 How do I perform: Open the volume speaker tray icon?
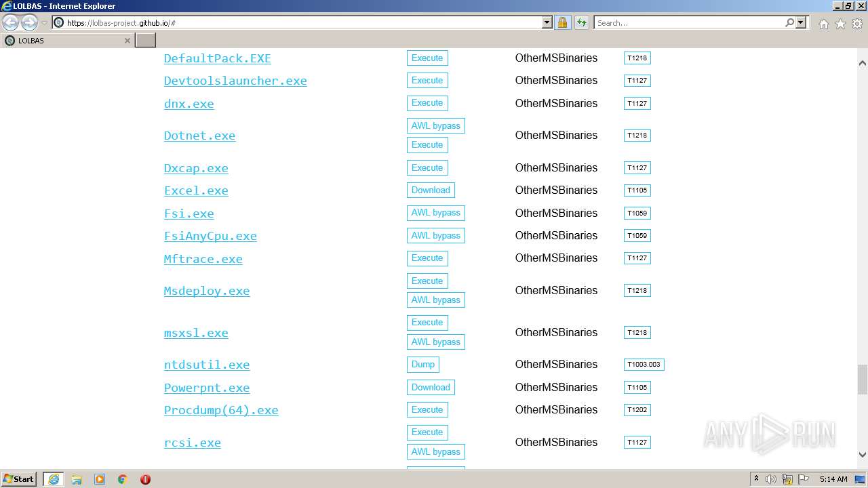771,479
